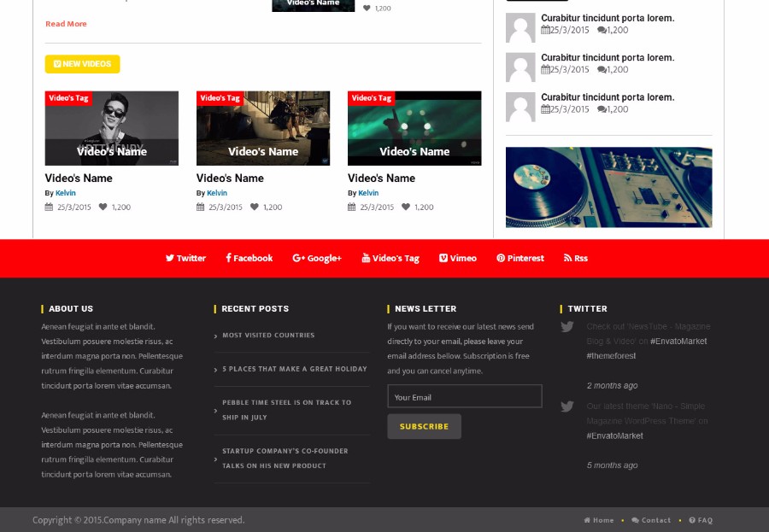The image size is (769, 532).
Task: Click the RSS feed icon in red bar
Action: coord(567,258)
